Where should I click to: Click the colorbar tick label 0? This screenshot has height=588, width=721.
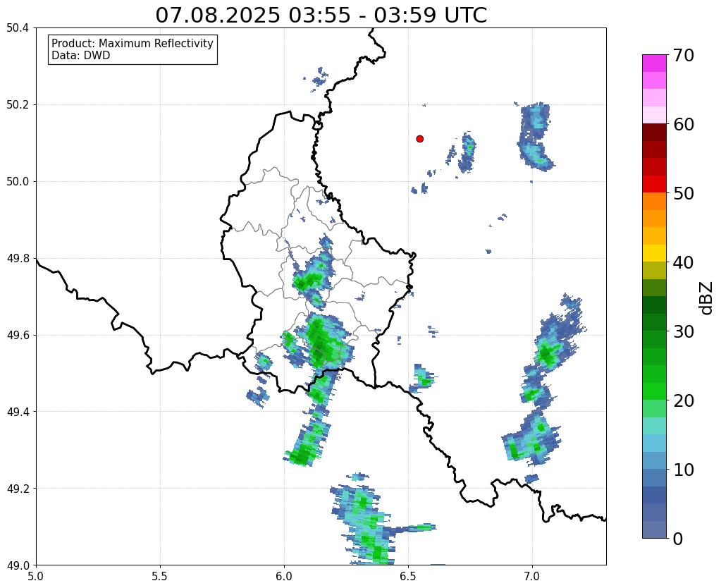(678, 539)
